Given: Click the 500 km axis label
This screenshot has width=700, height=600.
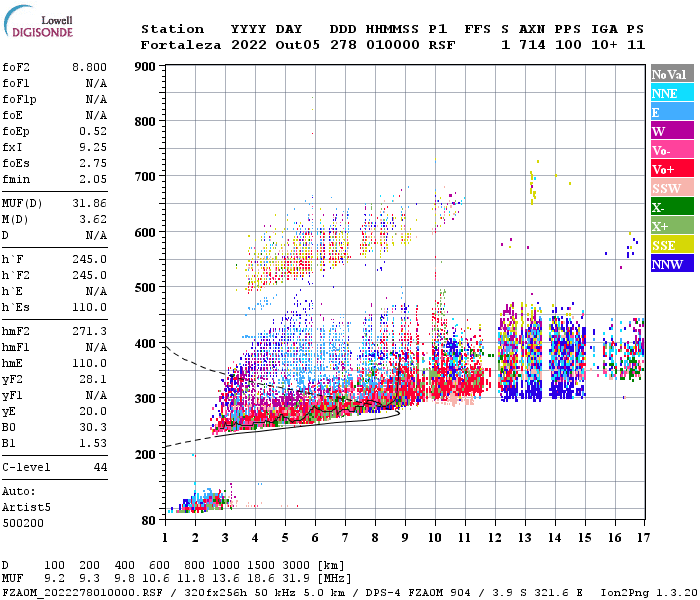Looking at the screenshot, I should (x=145, y=288).
